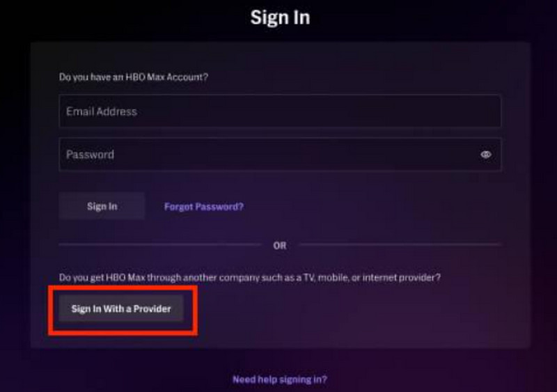This screenshot has width=557, height=392.
Task: Place cursor on Email Address placeholder text
Action: click(x=102, y=111)
